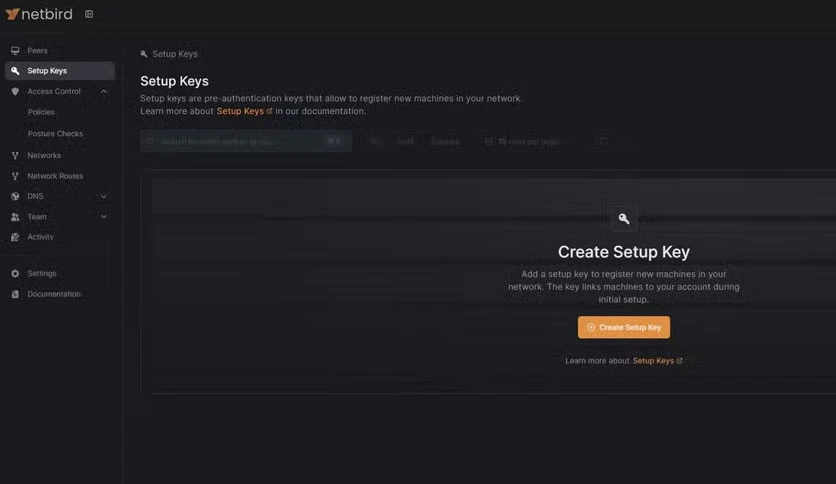
Task: Click the Documentation book icon
Action: (15, 294)
